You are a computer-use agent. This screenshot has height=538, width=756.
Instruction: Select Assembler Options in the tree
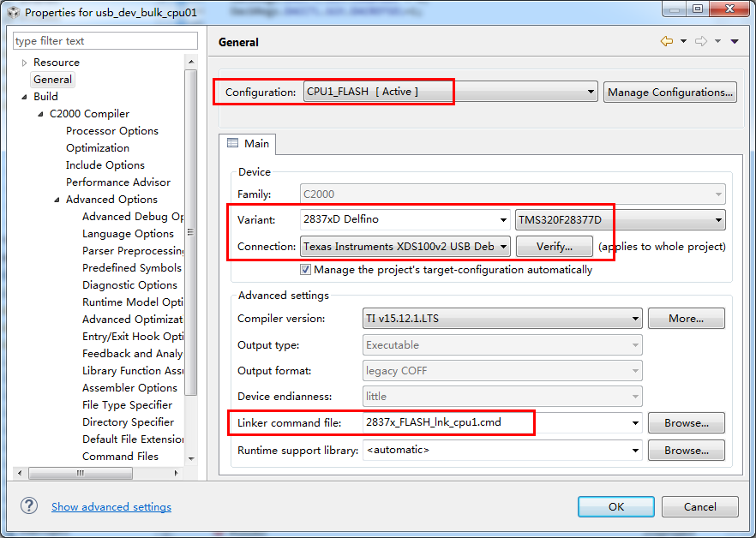pos(129,387)
